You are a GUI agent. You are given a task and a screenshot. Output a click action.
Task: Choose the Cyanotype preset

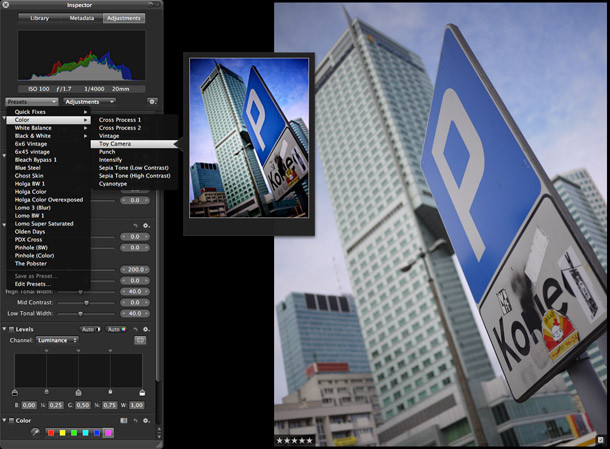pyautogui.click(x=134, y=184)
